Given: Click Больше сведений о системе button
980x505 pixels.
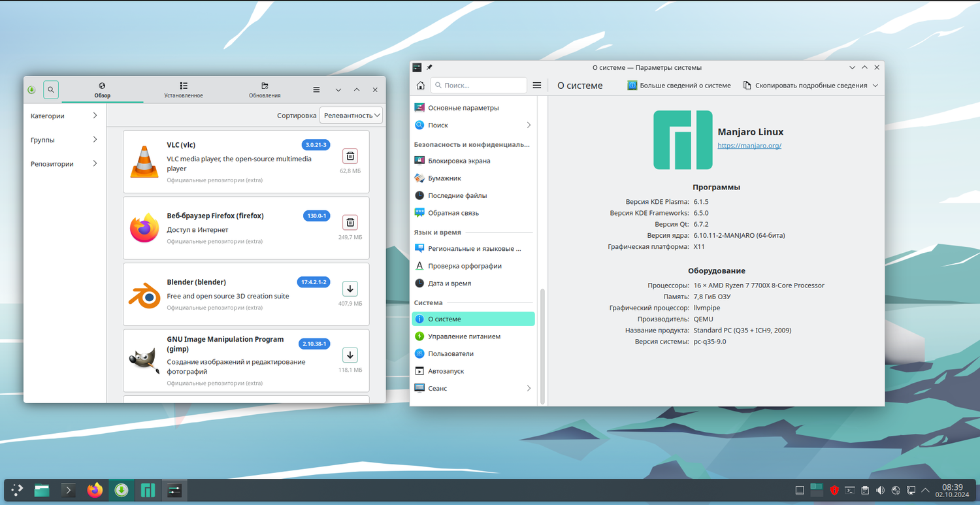Looking at the screenshot, I should click(679, 86).
